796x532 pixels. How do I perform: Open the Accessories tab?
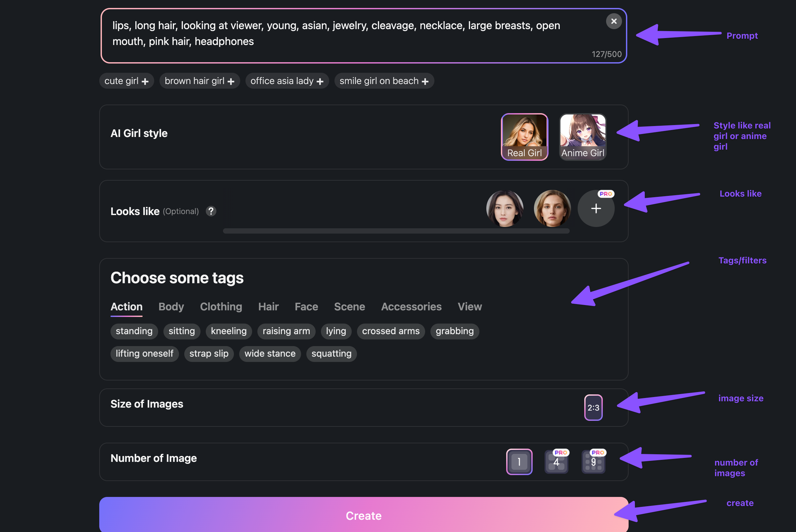(x=411, y=307)
